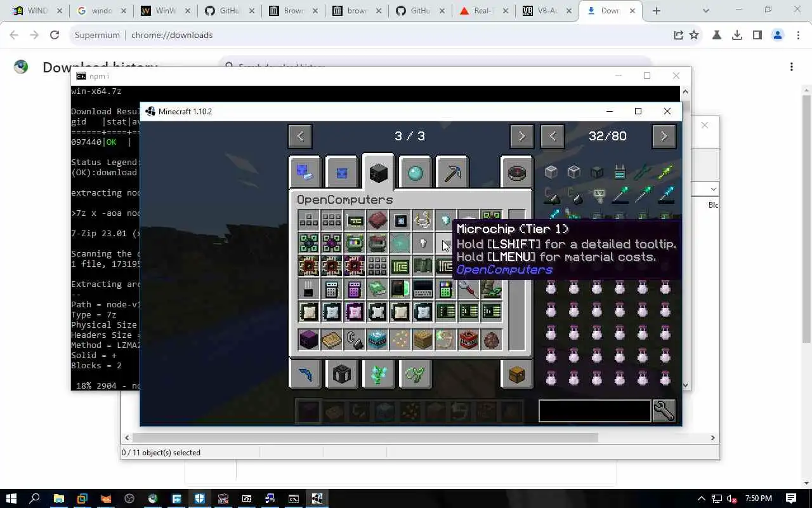Screen dimensions: 812x508
Task: Expand the tab search dropdown
Action: pos(706,11)
